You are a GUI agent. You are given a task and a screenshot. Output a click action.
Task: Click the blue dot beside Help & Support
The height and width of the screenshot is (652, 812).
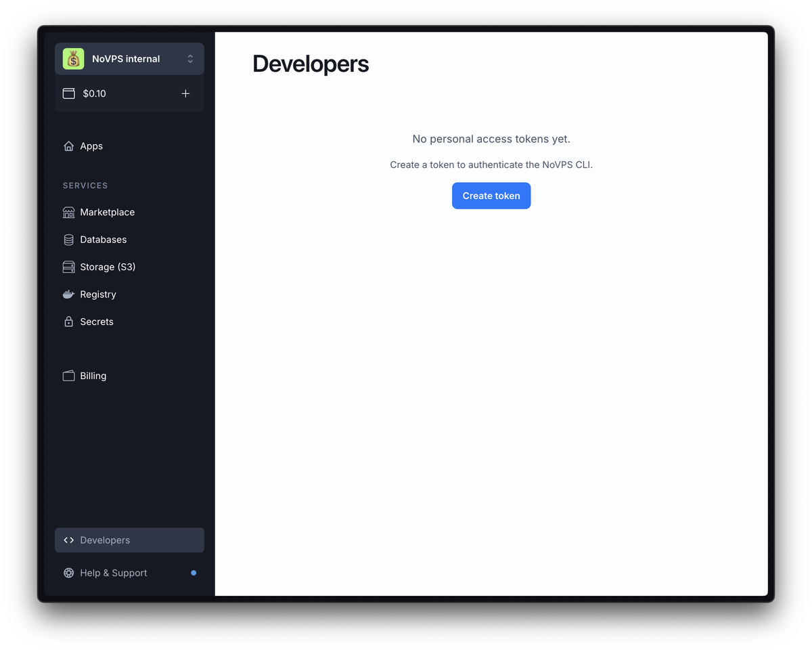tap(194, 573)
